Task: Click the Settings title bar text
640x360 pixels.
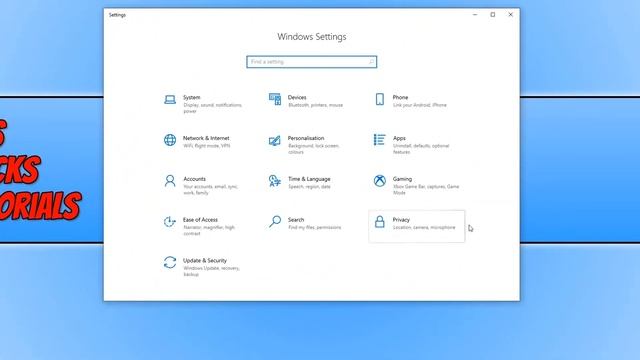Action: [117, 15]
